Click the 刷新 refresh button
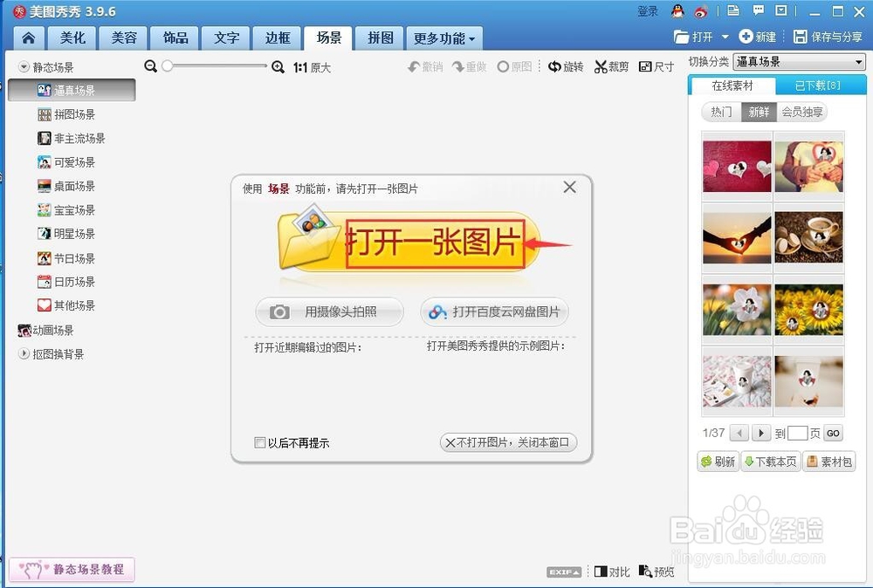 coord(718,462)
